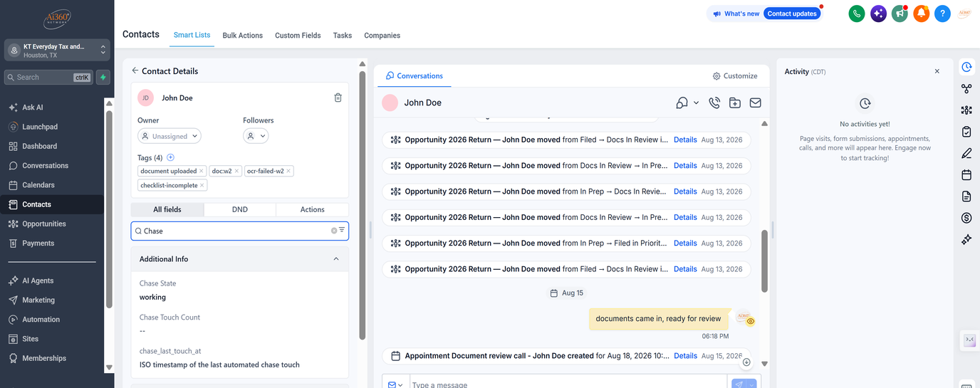Select the Conversations tab
This screenshot has width=980, height=388.
coord(415,75)
